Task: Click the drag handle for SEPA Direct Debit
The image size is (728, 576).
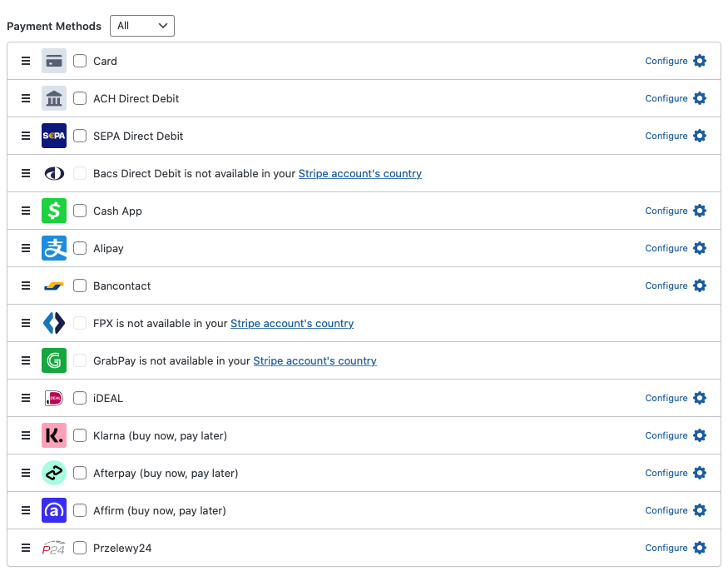Action: click(26, 136)
